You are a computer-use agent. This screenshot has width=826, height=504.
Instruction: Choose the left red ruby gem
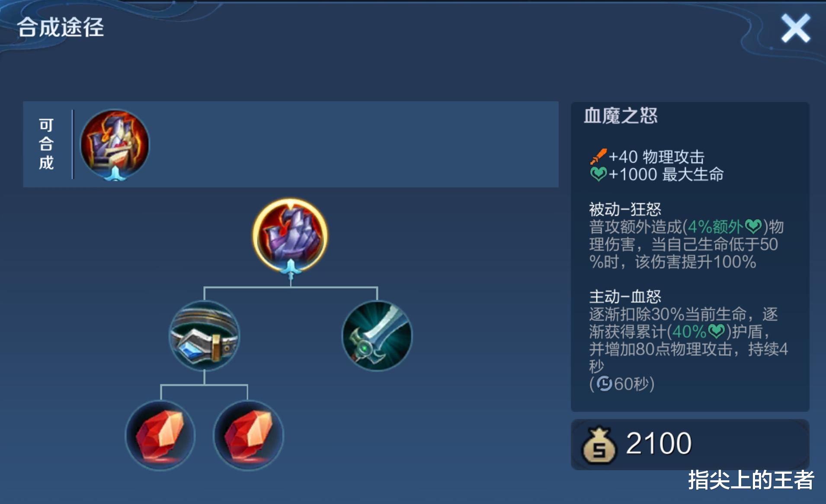point(160,435)
